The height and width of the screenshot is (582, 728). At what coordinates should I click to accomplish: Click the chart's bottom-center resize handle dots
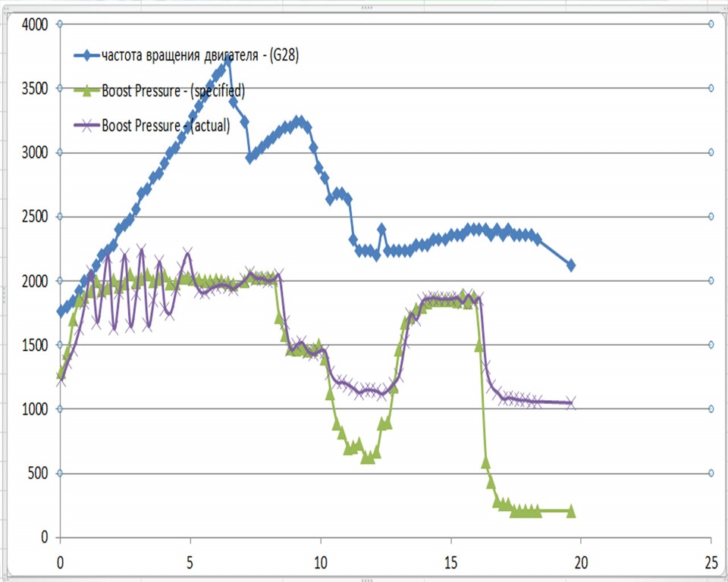tap(367, 580)
